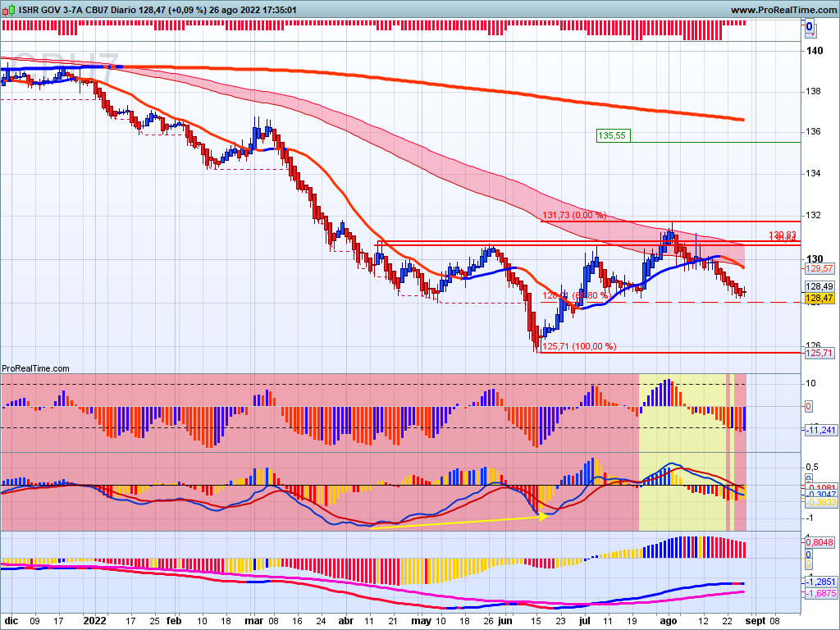Click the 125,71 (100,00 %) Fibonacci label
Screen dimensions: 840x630
tap(579, 347)
